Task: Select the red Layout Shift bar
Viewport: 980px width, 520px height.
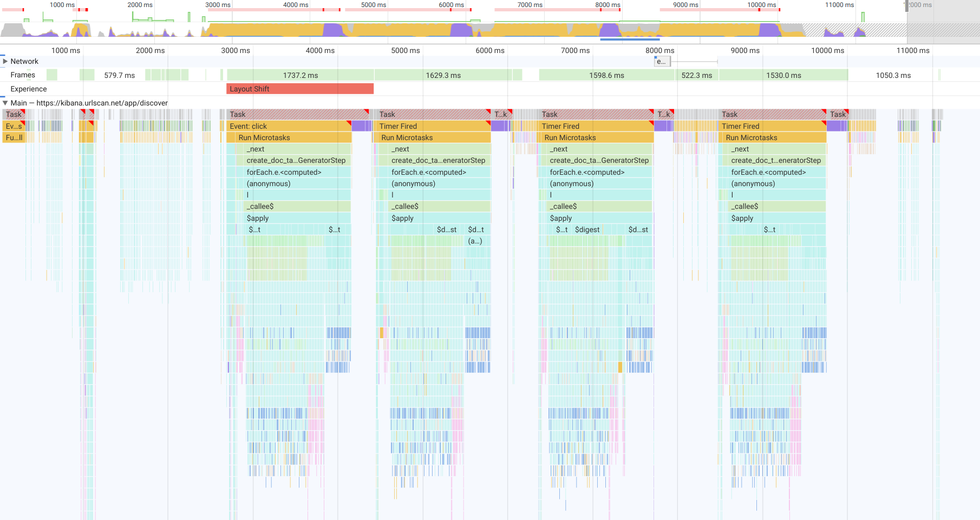Action: tap(300, 89)
